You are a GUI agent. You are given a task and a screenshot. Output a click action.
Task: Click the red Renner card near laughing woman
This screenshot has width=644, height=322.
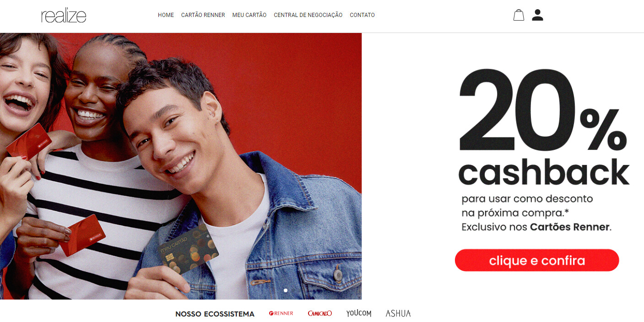[x=28, y=141]
